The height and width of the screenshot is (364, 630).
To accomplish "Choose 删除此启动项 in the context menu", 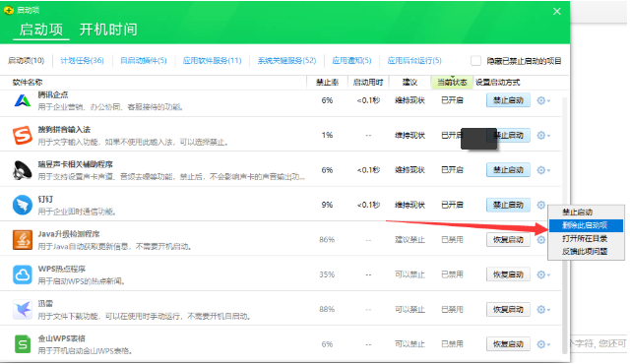I will coord(586,225).
